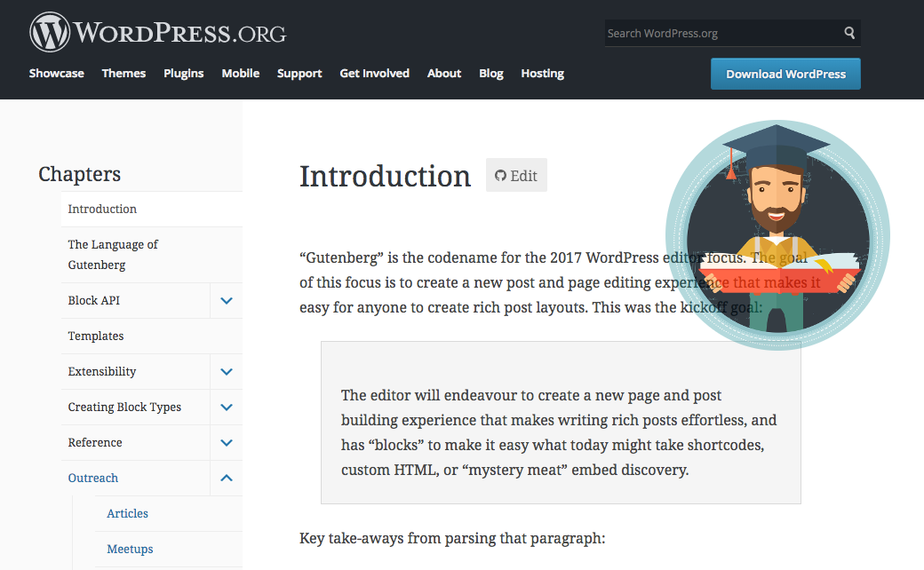The height and width of the screenshot is (570, 924).
Task: Open The Language of Gutenberg chapter
Action: (x=113, y=255)
